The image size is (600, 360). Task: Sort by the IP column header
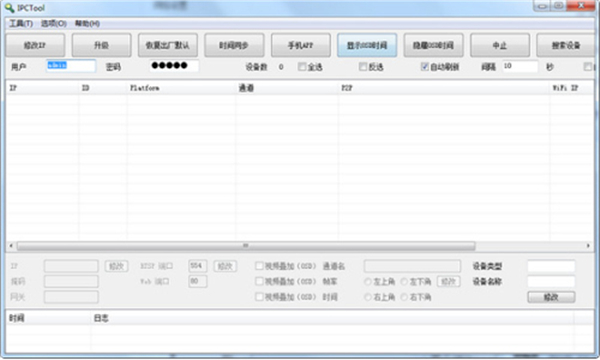(x=42, y=88)
